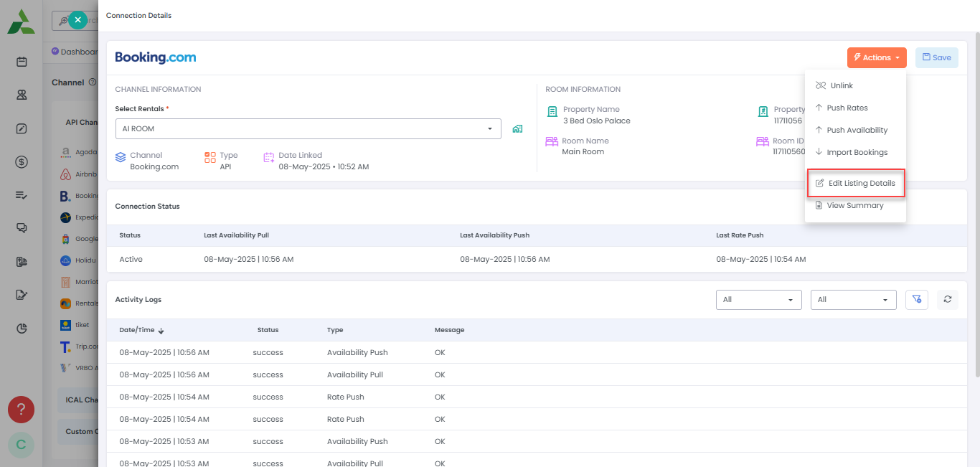Collapse the Actions dropdown button
This screenshot has width=980, height=467.
[877, 57]
